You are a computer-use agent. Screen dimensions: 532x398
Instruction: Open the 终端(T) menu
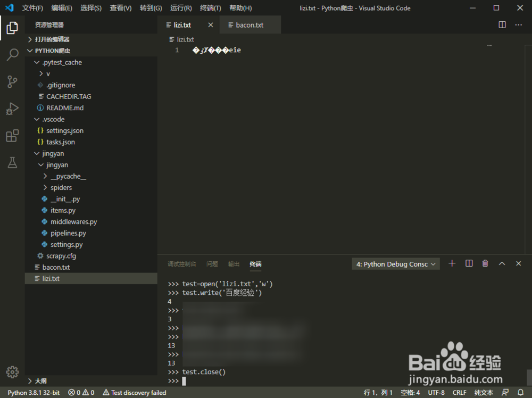210,7
